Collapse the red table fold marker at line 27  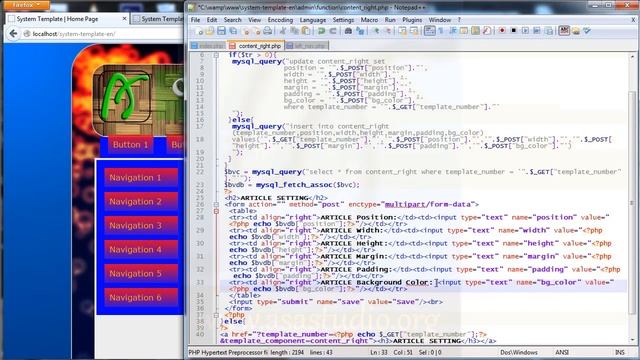click(216, 211)
